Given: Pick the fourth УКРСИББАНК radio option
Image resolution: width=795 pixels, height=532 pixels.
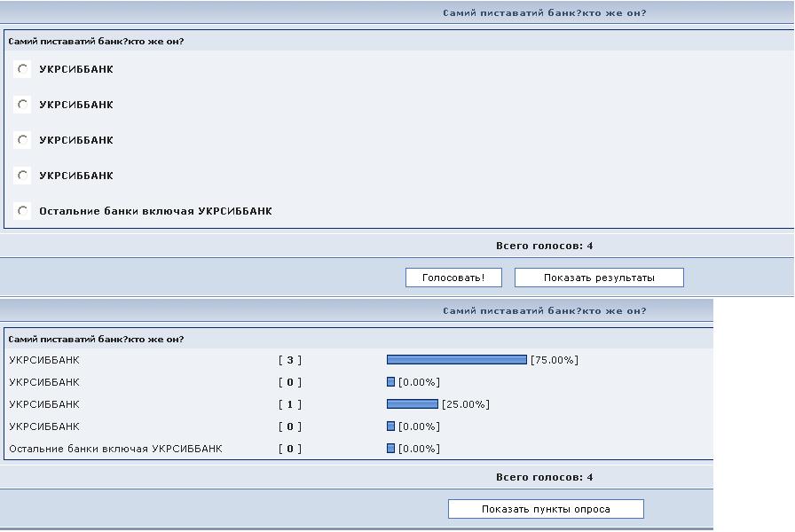Looking at the screenshot, I should coord(22,176).
